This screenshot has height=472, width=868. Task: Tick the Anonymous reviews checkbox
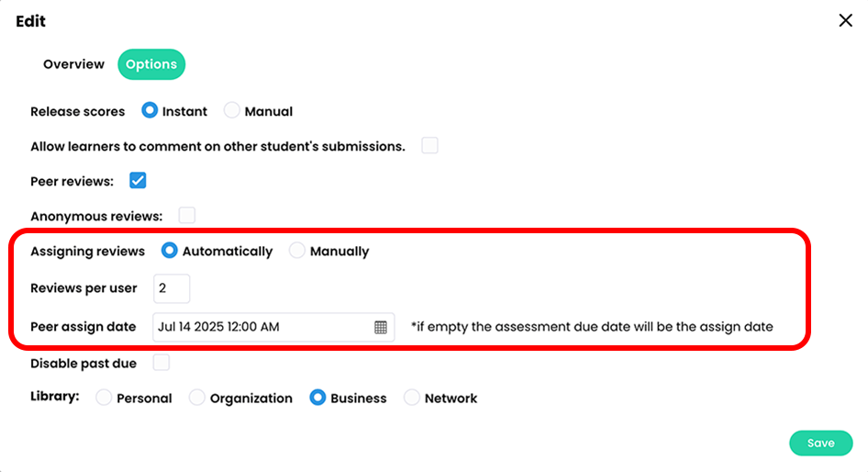tap(187, 216)
